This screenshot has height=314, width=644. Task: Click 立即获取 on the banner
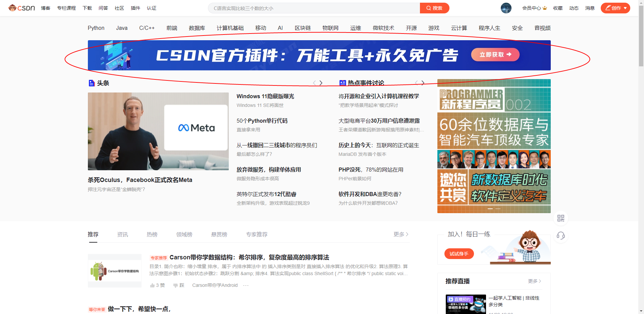click(x=495, y=55)
